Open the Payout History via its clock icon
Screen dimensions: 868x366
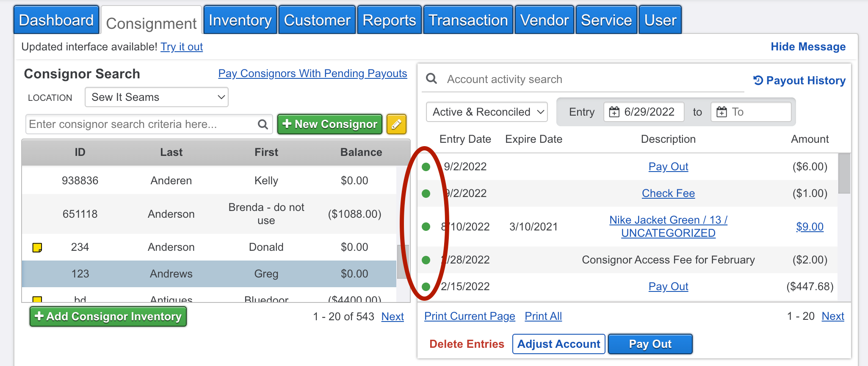[x=758, y=80]
